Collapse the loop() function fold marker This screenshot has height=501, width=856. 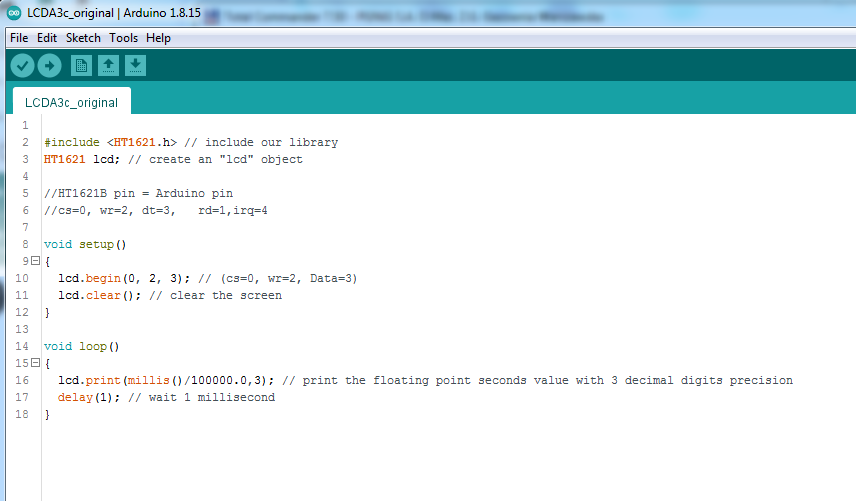click(35, 362)
